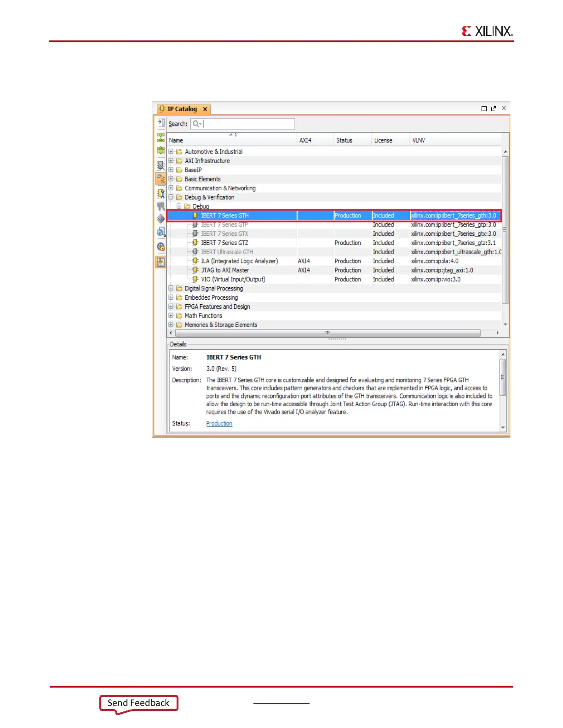Click the Xilinx logo in header

pyautogui.click(x=487, y=31)
